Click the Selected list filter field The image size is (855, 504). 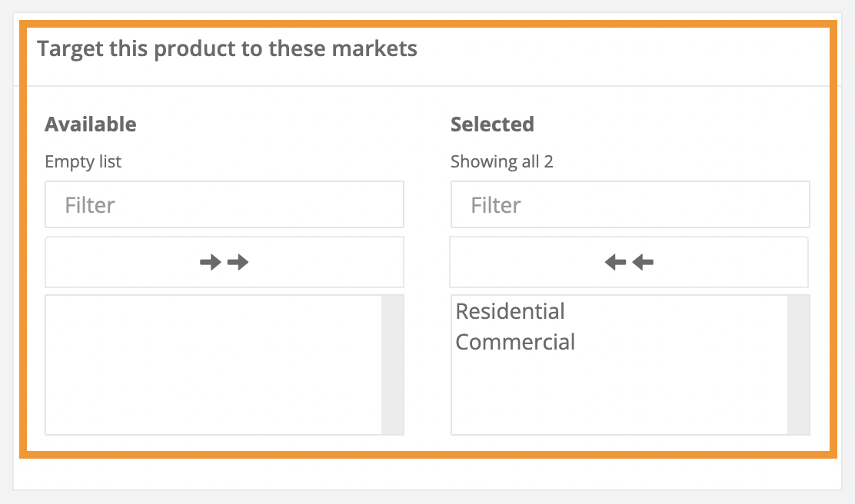pyautogui.click(x=629, y=204)
